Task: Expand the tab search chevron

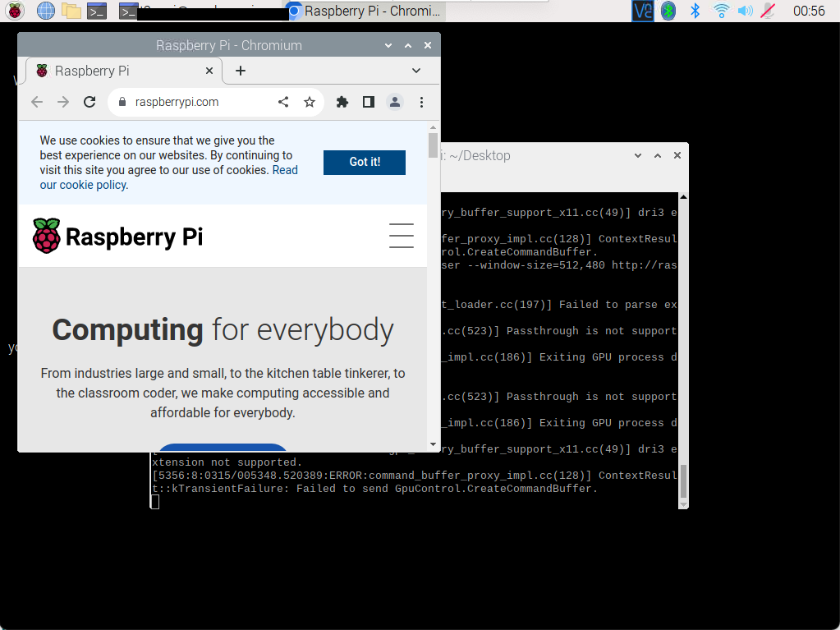Action: pos(416,71)
